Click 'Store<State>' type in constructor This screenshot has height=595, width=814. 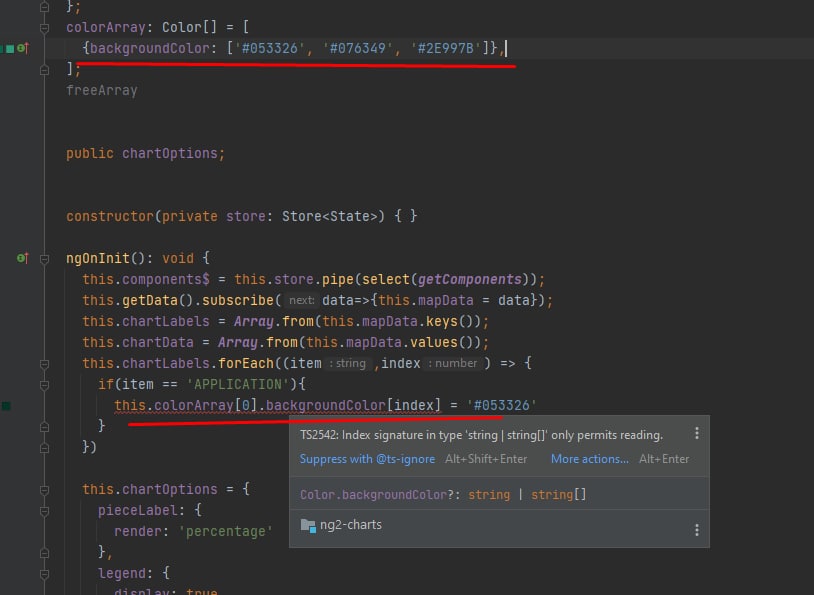tap(330, 217)
